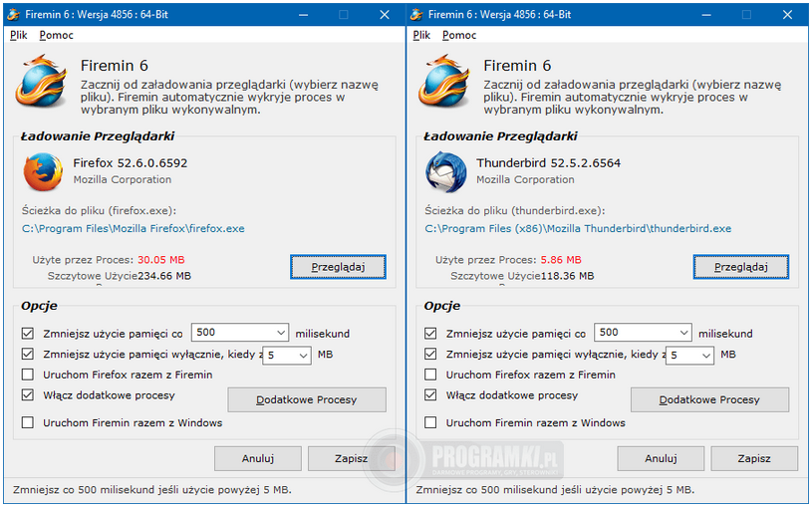
Task: Click memory value 30.05 MB
Action: 161,260
